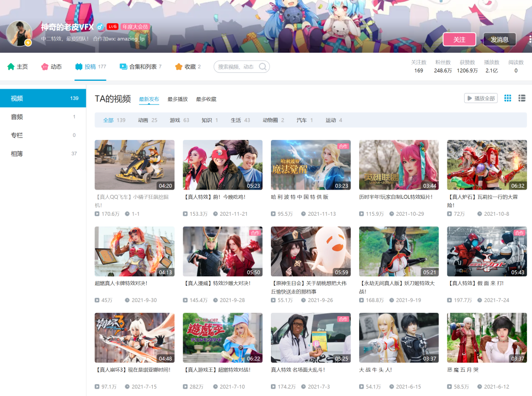Click play count icon of 今晚吃鸡 video

coord(185,214)
